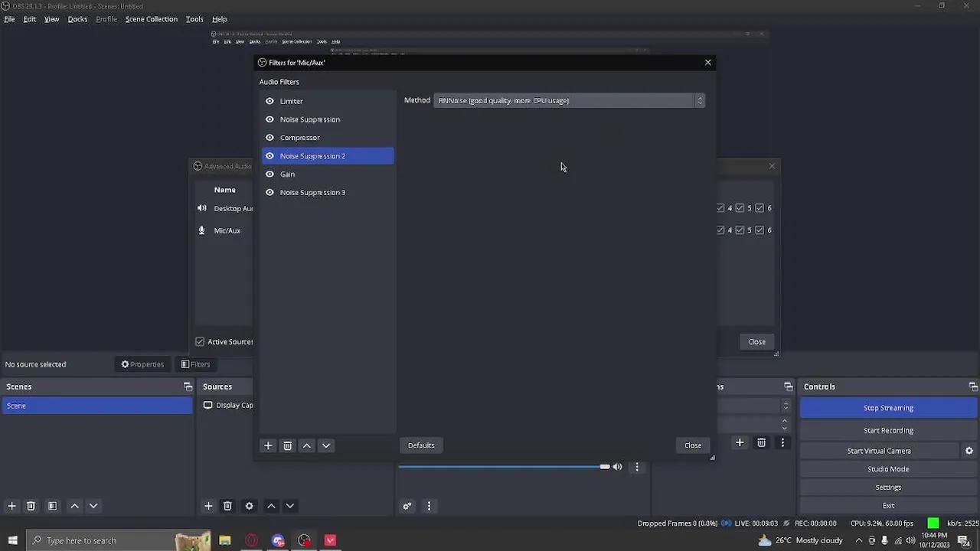Move scene up in Scenes dock
Viewport: 980px width, 551px height.
click(74, 506)
